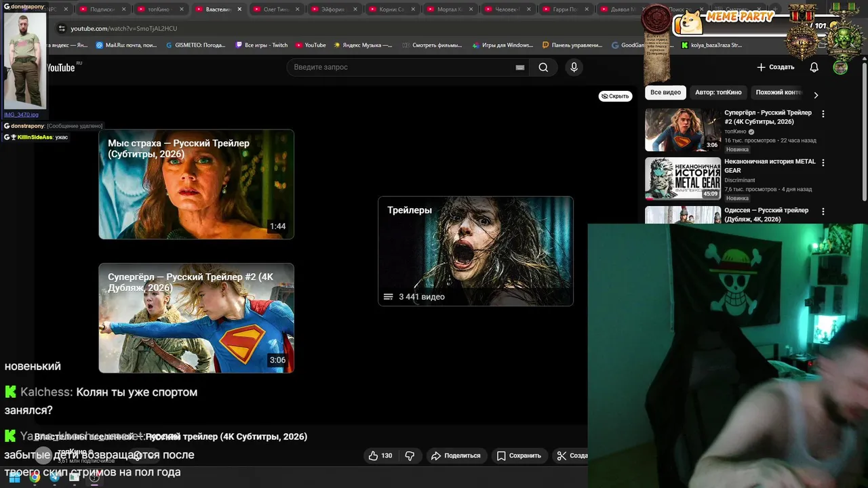Open options menu for METAL GEAR sidebar video

point(823,163)
